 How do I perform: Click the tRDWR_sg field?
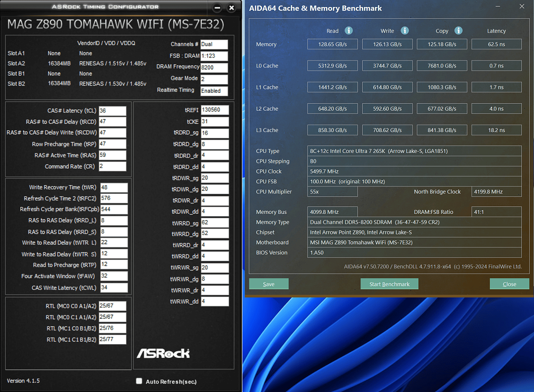pyautogui.click(x=214, y=178)
